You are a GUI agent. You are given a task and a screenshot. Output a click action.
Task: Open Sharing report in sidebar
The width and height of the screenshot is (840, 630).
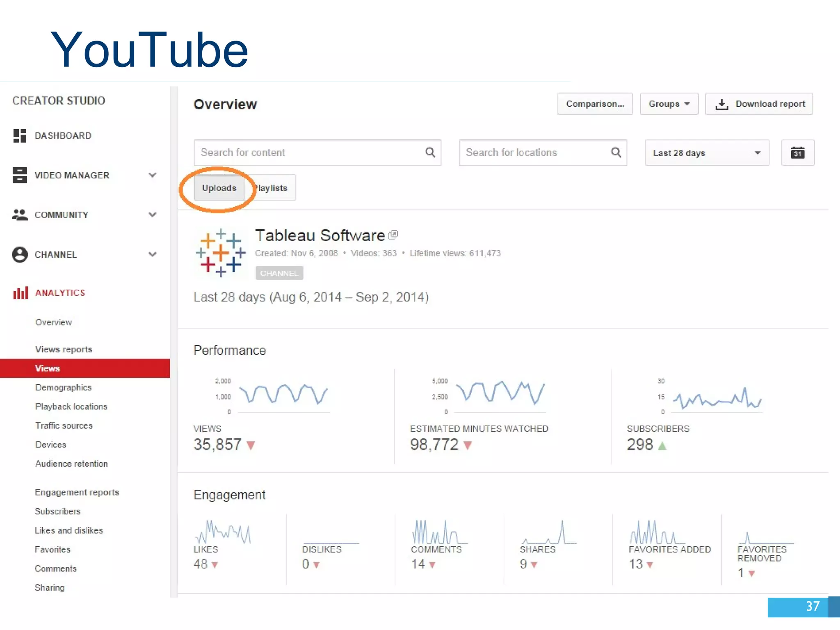[49, 588]
